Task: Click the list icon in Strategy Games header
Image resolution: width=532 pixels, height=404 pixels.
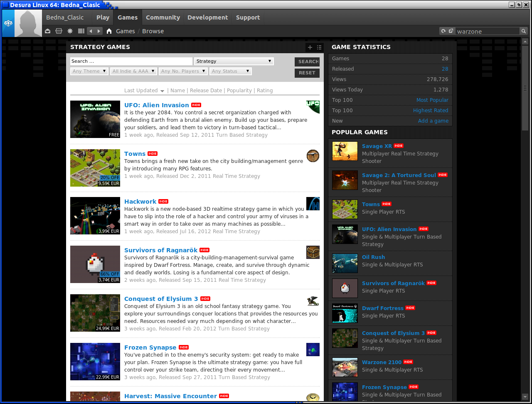Action: [319, 47]
